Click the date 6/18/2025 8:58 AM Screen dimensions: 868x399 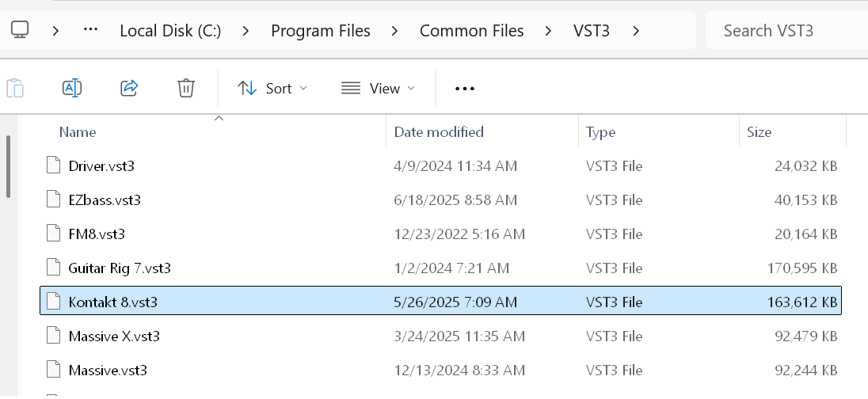pos(455,199)
